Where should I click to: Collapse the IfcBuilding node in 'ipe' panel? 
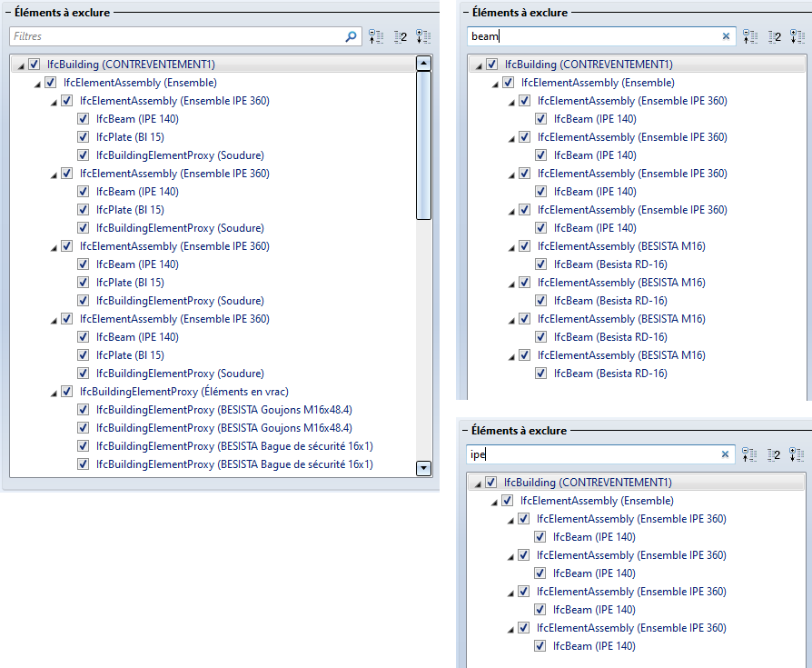click(x=478, y=484)
